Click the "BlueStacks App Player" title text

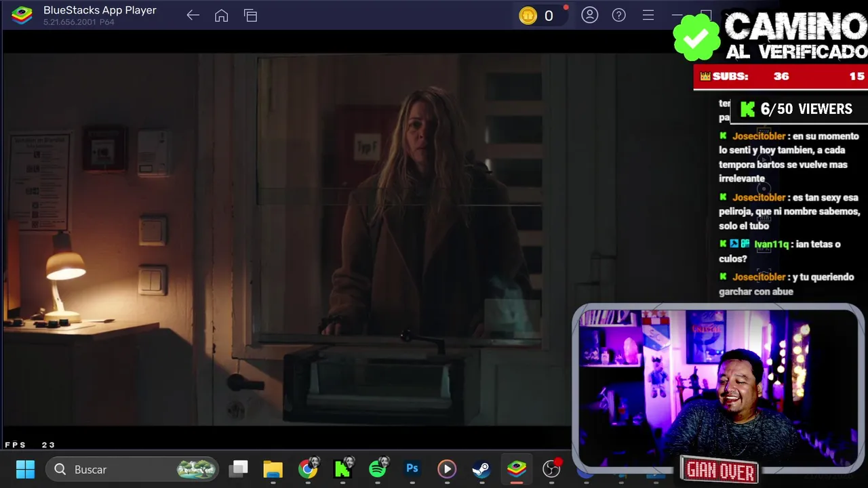click(100, 10)
